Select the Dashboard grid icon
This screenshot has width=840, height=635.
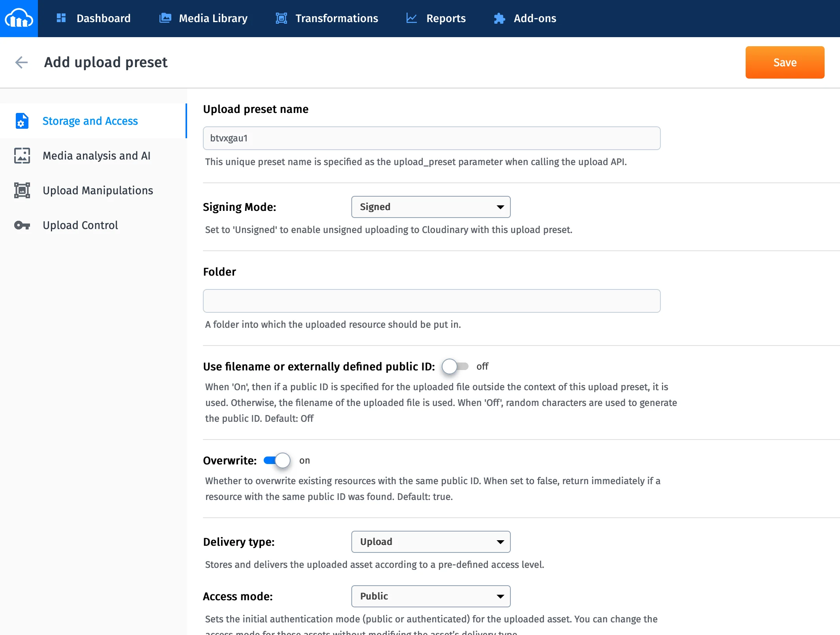tap(61, 18)
